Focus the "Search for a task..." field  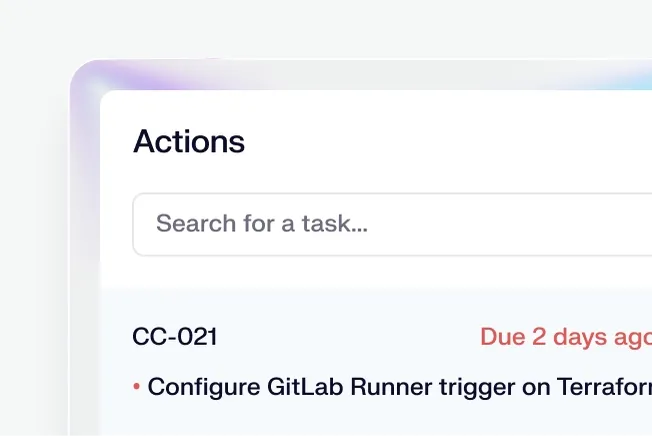click(300, 224)
